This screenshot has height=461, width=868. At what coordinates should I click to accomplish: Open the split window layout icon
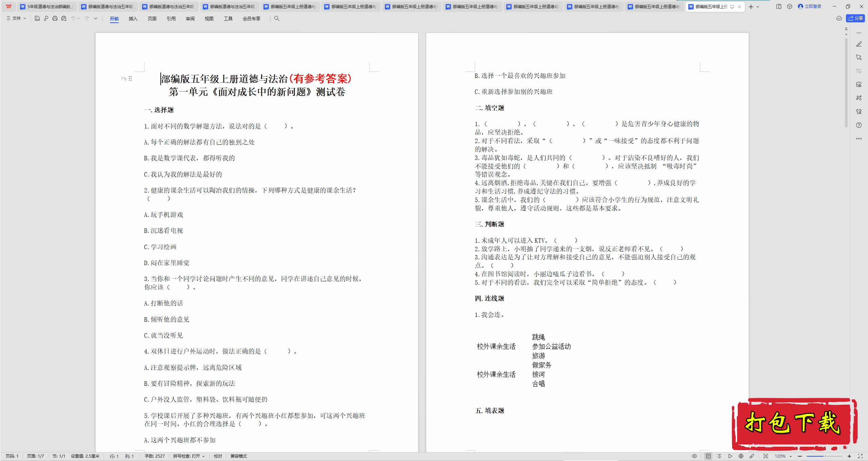(x=779, y=6)
